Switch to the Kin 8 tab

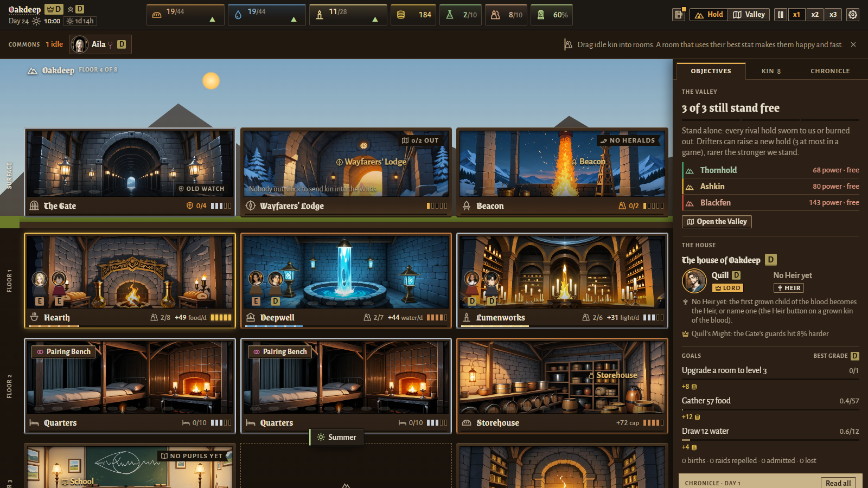point(771,71)
